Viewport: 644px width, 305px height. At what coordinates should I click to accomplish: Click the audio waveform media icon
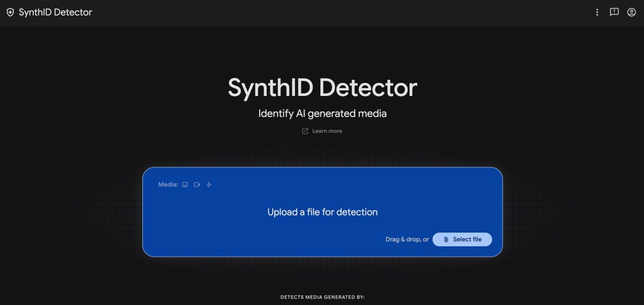click(209, 184)
